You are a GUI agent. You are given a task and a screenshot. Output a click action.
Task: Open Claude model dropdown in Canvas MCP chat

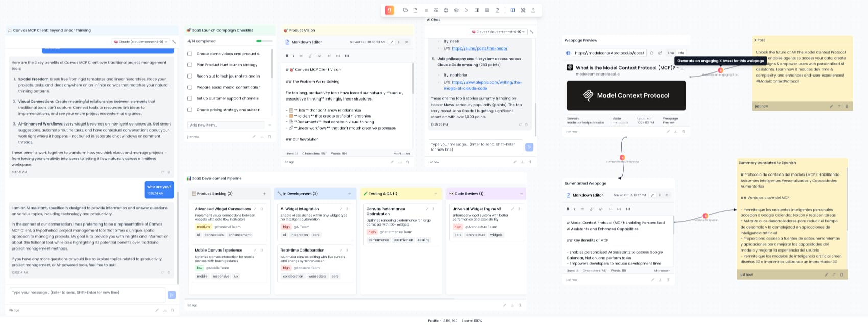pyautogui.click(x=140, y=42)
